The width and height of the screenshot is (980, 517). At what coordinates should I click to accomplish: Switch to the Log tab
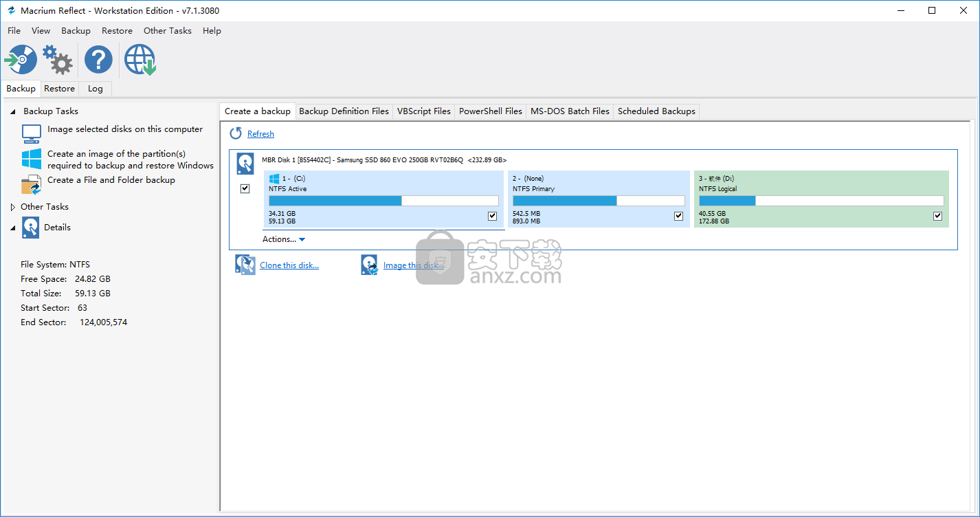coord(95,89)
